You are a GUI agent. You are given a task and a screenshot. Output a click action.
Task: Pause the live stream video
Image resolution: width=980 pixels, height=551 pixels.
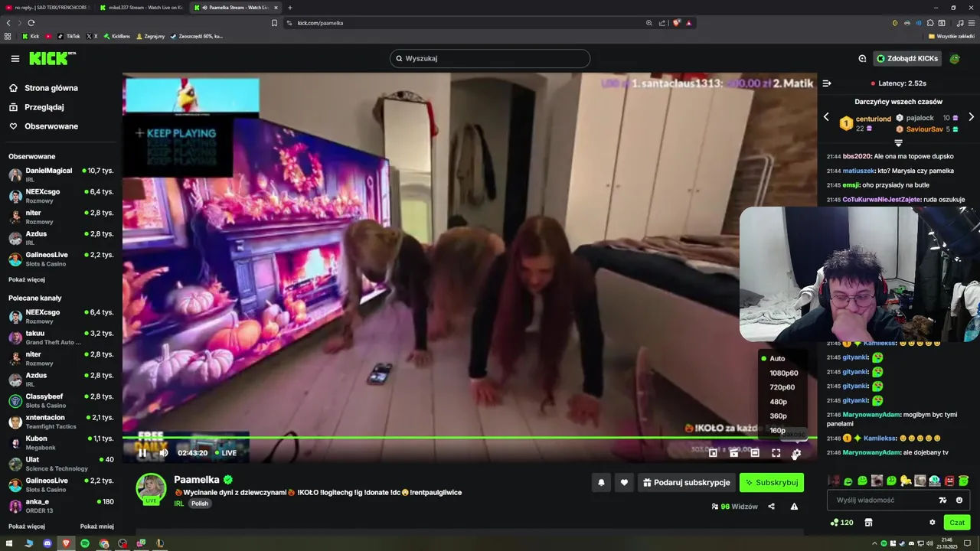(142, 453)
